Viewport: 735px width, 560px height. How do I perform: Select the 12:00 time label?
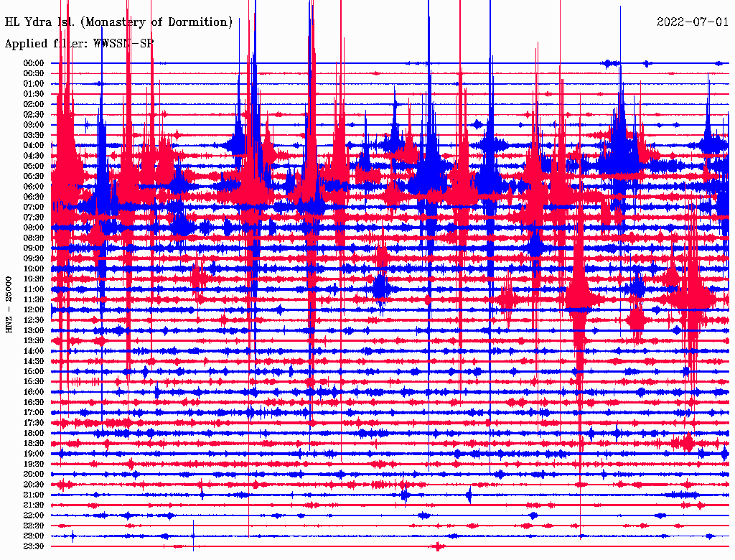[34, 310]
